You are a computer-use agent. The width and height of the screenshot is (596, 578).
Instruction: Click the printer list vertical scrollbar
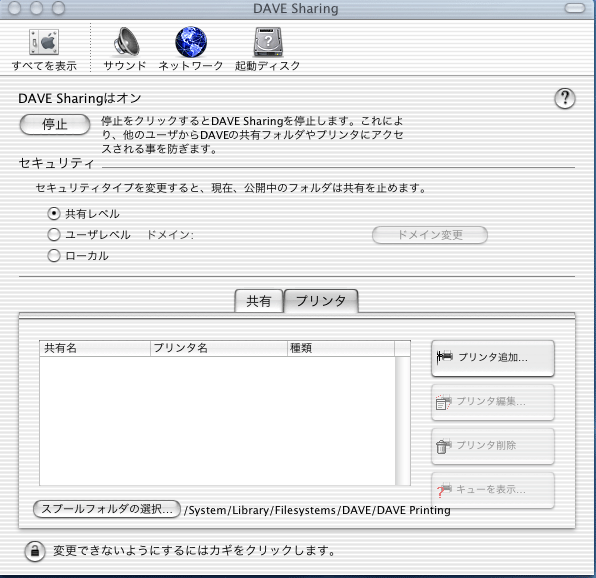403,421
